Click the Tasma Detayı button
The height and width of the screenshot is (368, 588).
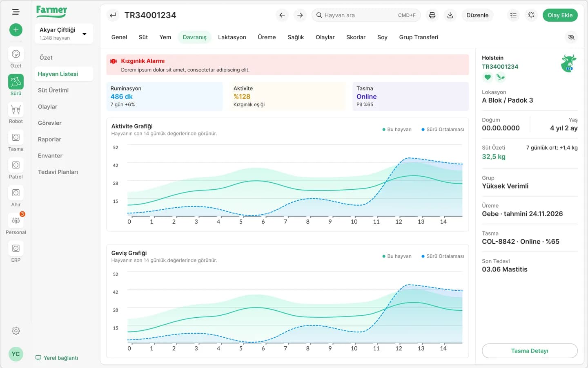pos(530,351)
